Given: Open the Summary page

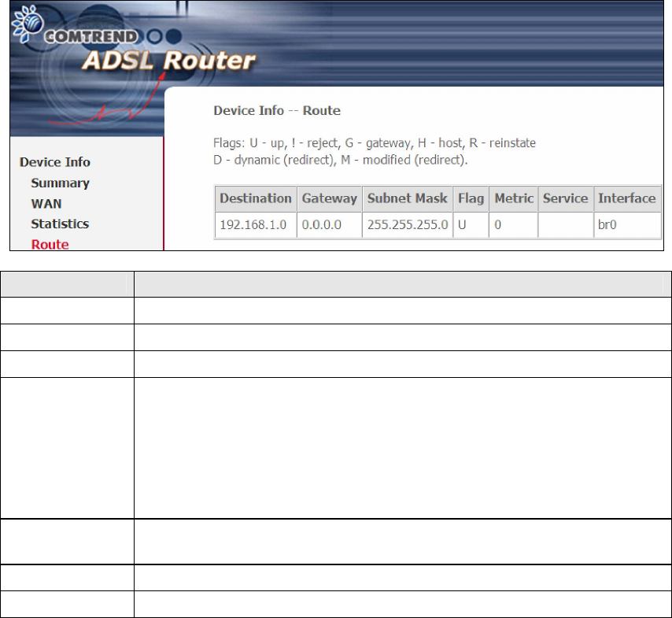Looking at the screenshot, I should 60,183.
